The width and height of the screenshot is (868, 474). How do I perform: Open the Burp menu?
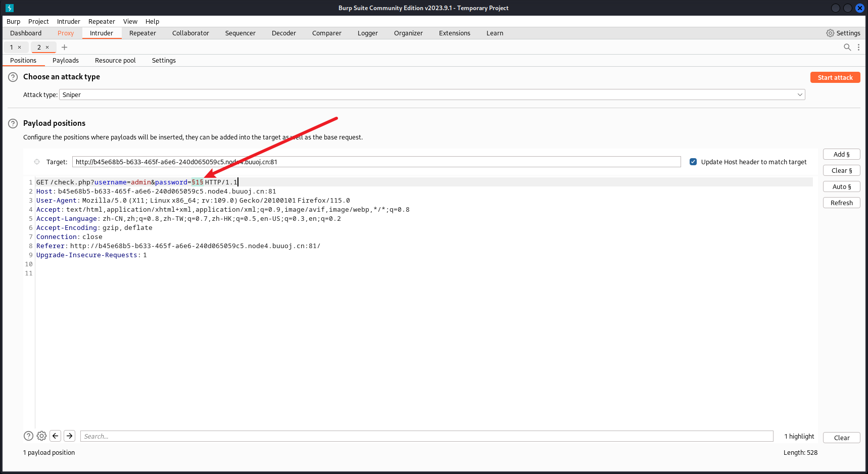[14, 21]
